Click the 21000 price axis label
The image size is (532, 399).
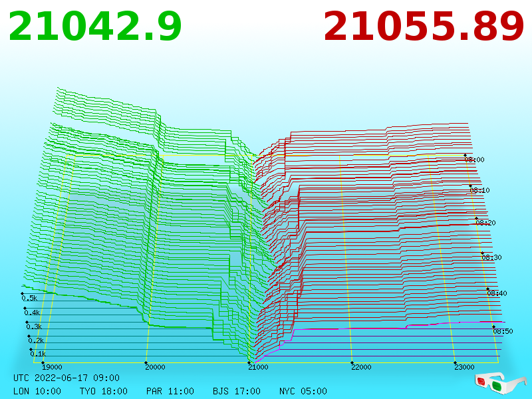pyautogui.click(x=258, y=367)
